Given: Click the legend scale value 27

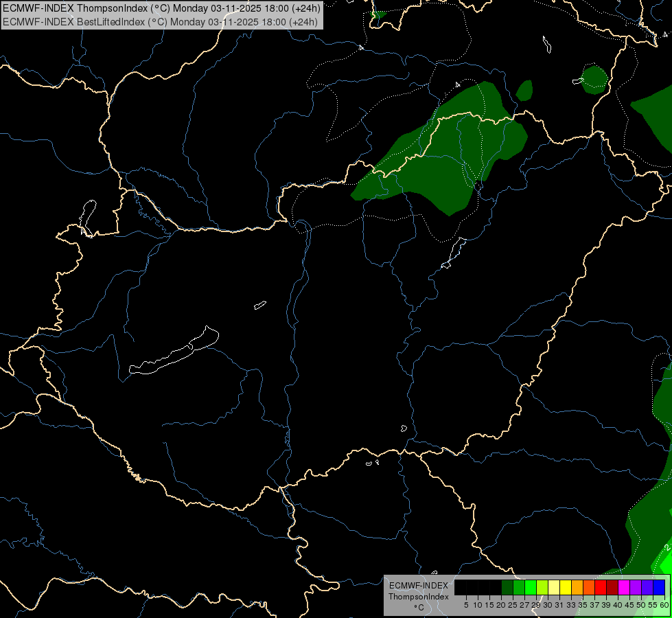Looking at the screenshot, I should pyautogui.click(x=525, y=605).
